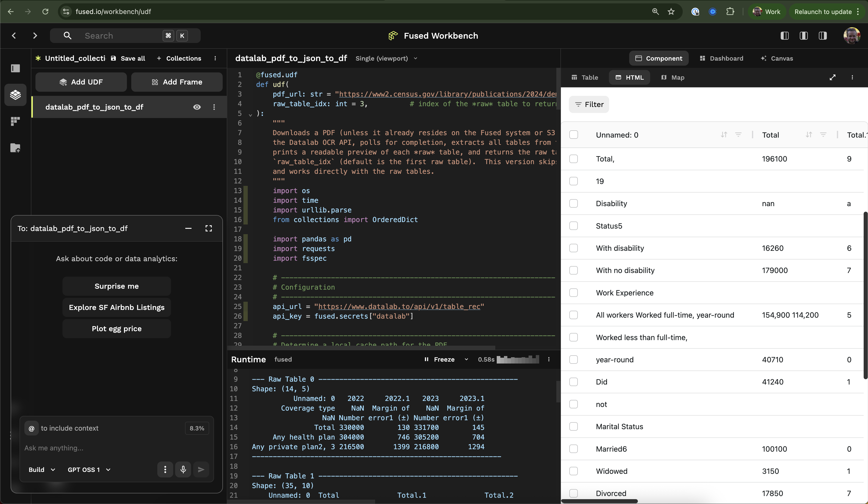This screenshot has height=504, width=868.
Task: Toggle middle panel layout icon
Action: [804, 35]
